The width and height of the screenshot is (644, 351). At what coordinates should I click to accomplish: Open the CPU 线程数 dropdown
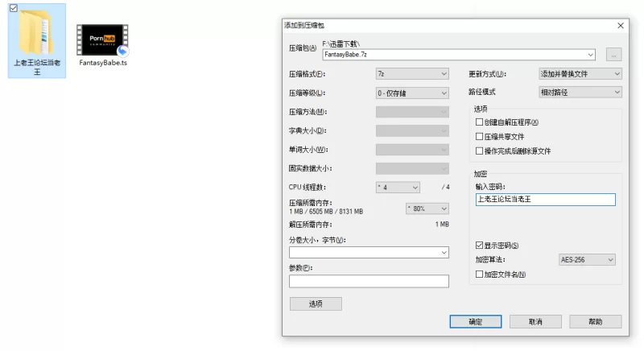[398, 188]
